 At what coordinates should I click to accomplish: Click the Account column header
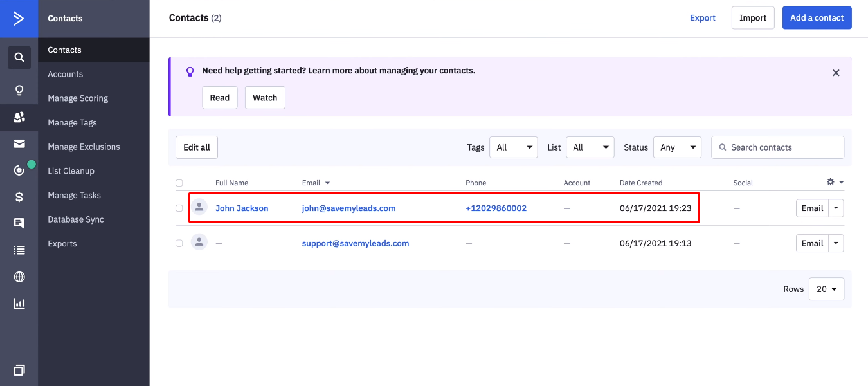click(577, 183)
